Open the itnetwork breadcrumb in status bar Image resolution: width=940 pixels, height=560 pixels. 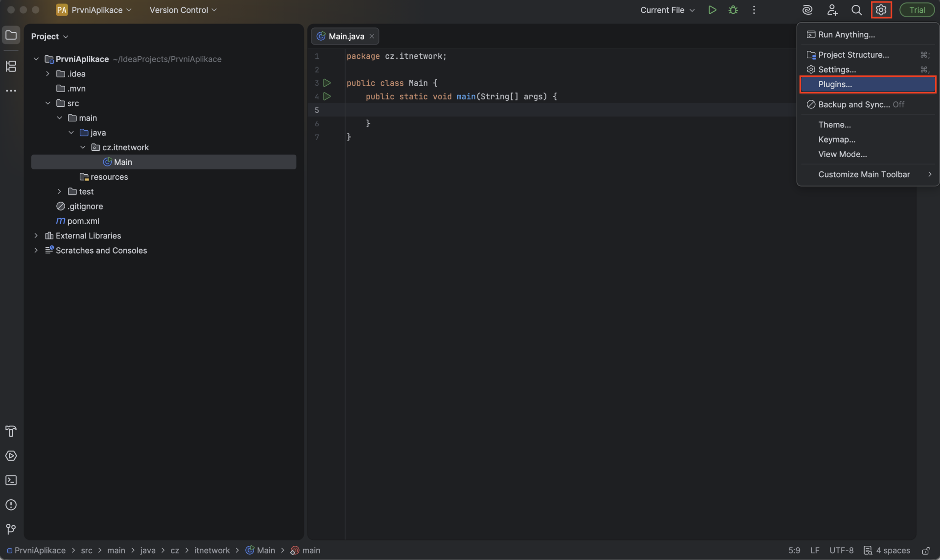click(212, 550)
